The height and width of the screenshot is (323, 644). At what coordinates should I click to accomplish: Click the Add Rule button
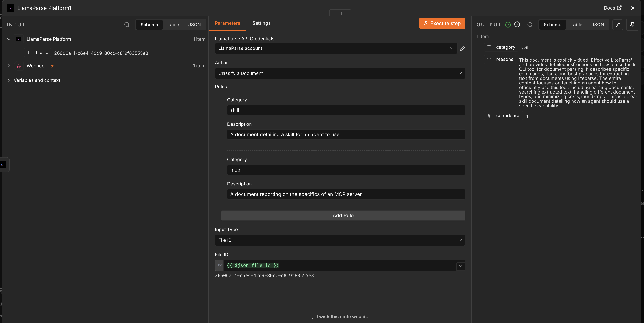(343, 216)
